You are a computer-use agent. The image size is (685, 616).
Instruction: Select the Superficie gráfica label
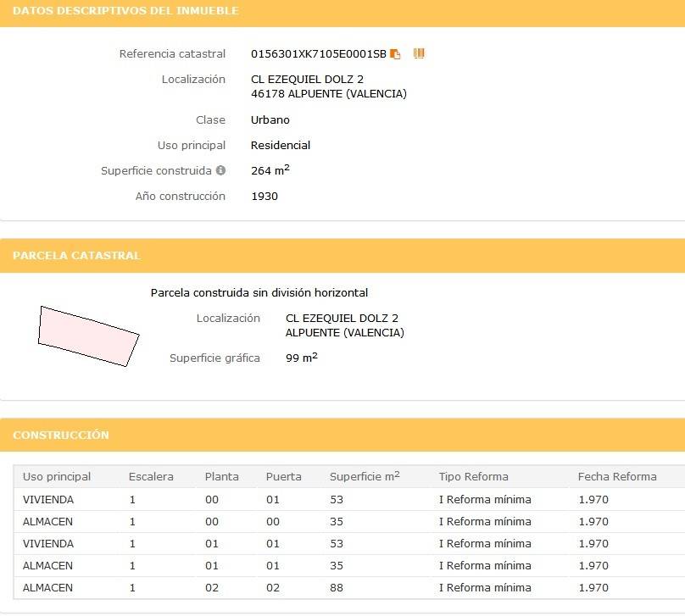point(214,358)
